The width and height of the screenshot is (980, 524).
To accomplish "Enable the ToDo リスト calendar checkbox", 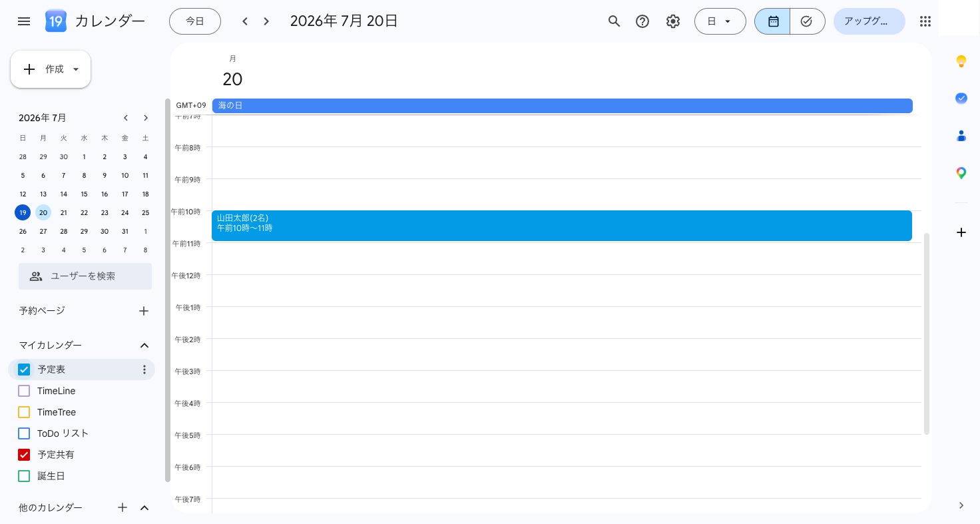I will [x=24, y=433].
